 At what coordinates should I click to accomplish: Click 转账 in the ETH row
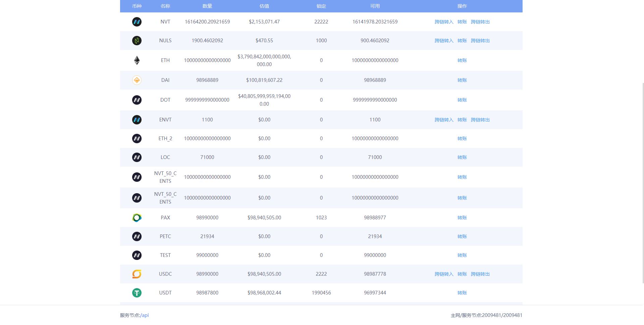click(x=462, y=60)
